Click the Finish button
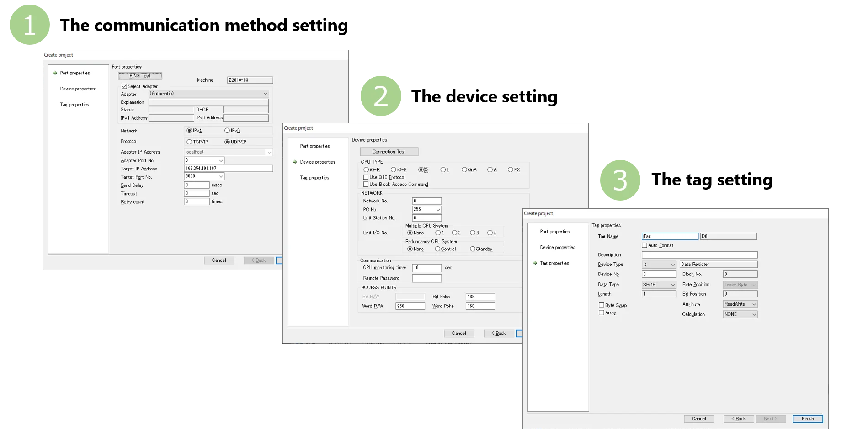Image resolution: width=868 pixels, height=429 pixels. 807,419
